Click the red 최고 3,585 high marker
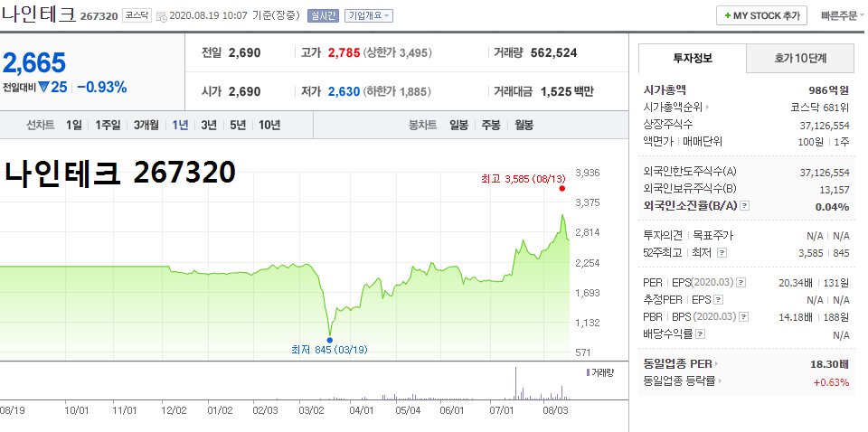This screenshot has height=432, width=868. (x=561, y=189)
